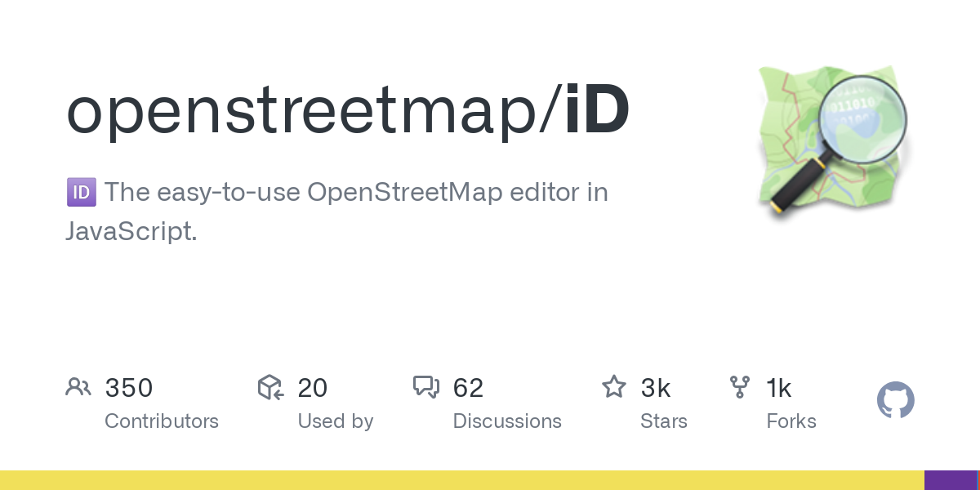
Task: Click the Used by label
Action: tap(336, 421)
